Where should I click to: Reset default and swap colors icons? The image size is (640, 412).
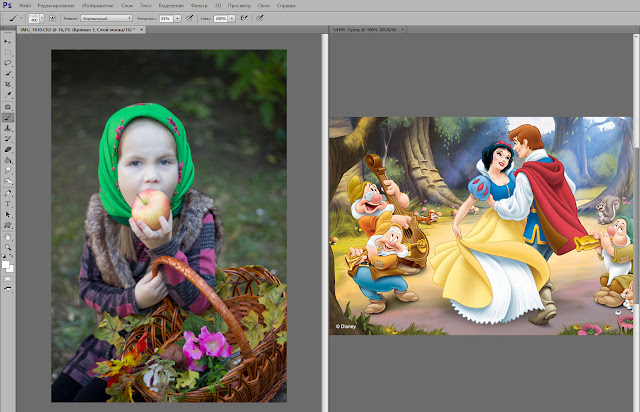click(x=8, y=256)
